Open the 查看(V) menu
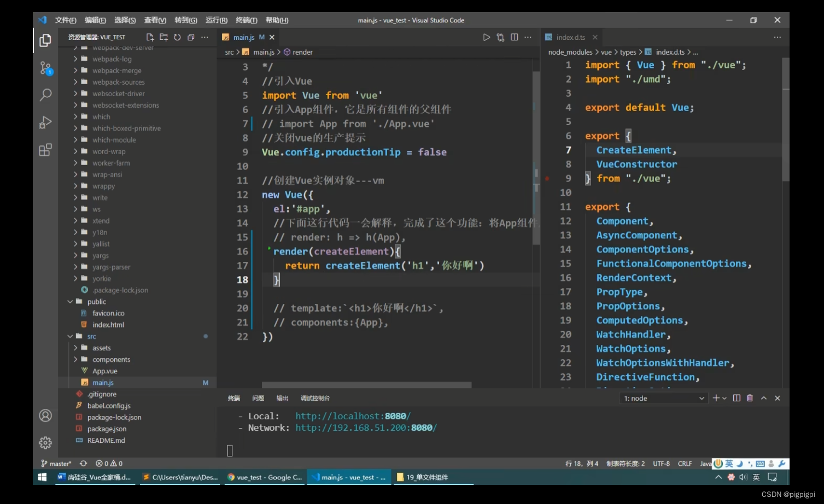 pyautogui.click(x=155, y=20)
